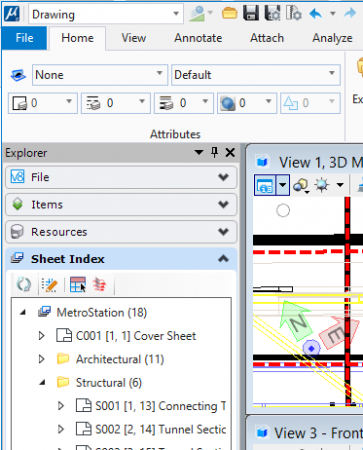Image resolution: width=363 pixels, height=450 pixels.
Task: Expand the File section in Explorer
Action: (x=121, y=177)
